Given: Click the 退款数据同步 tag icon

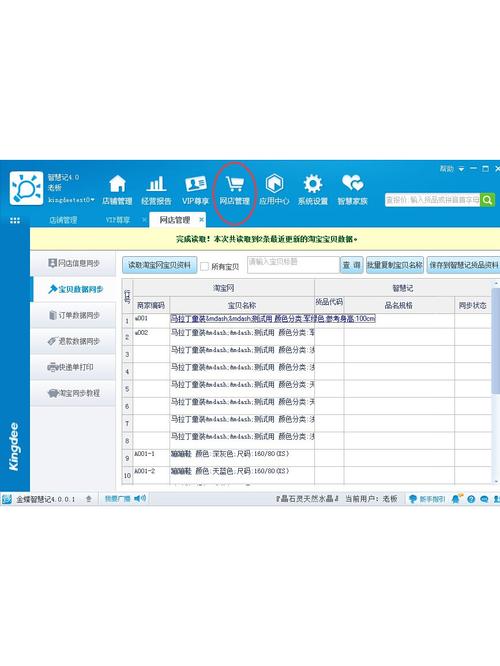Looking at the screenshot, I should click(x=52, y=341).
